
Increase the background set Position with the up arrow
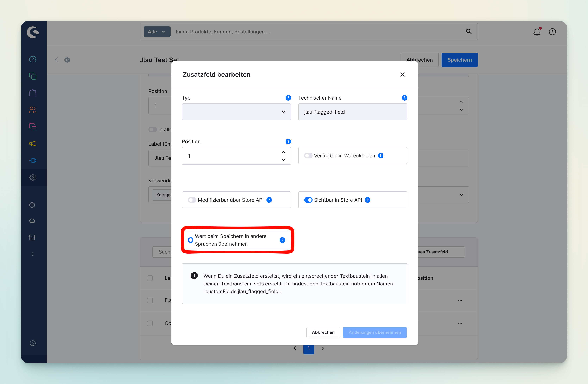coord(461,102)
